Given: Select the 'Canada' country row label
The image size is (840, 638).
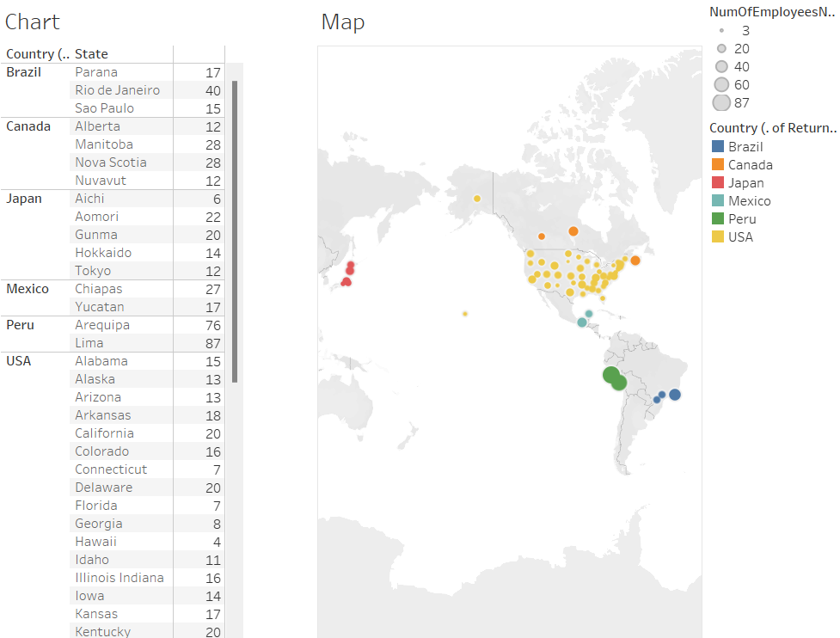Looking at the screenshot, I should tap(28, 126).
